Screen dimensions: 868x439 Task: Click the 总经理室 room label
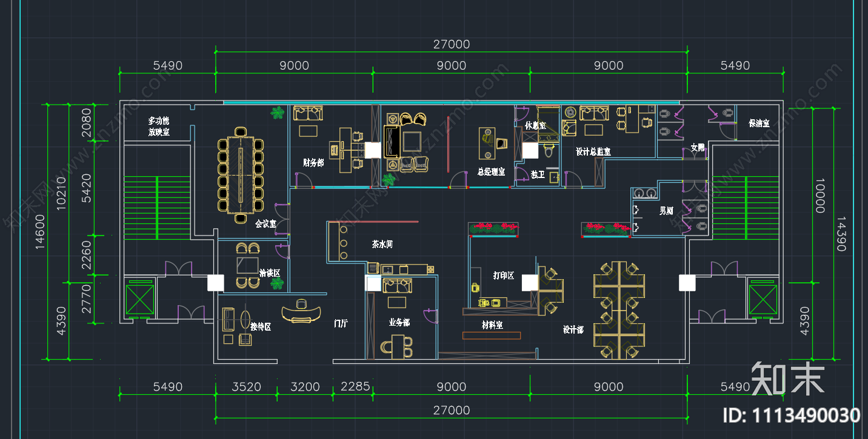491,172
